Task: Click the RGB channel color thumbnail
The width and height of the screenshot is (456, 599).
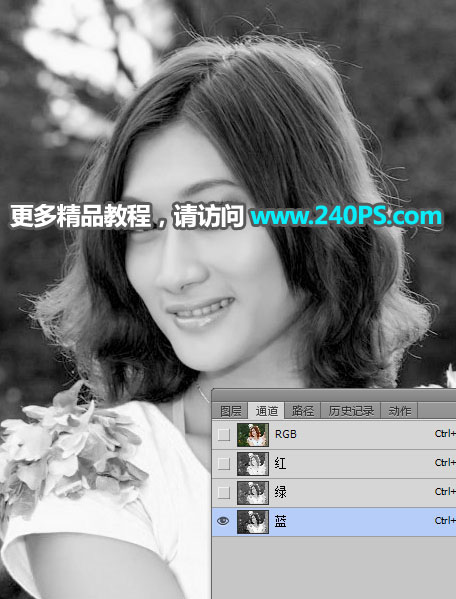Action: [253, 435]
